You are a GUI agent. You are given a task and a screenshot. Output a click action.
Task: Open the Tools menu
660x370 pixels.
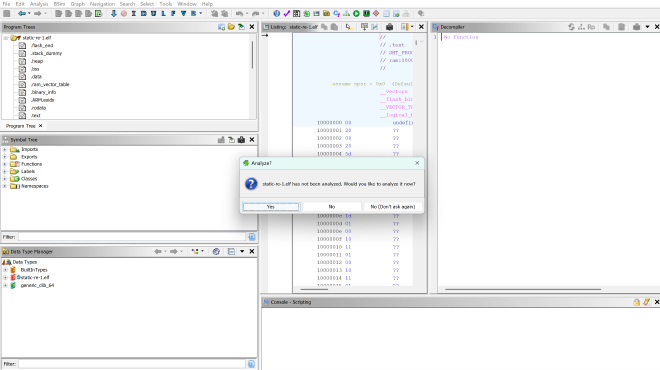[x=165, y=4]
